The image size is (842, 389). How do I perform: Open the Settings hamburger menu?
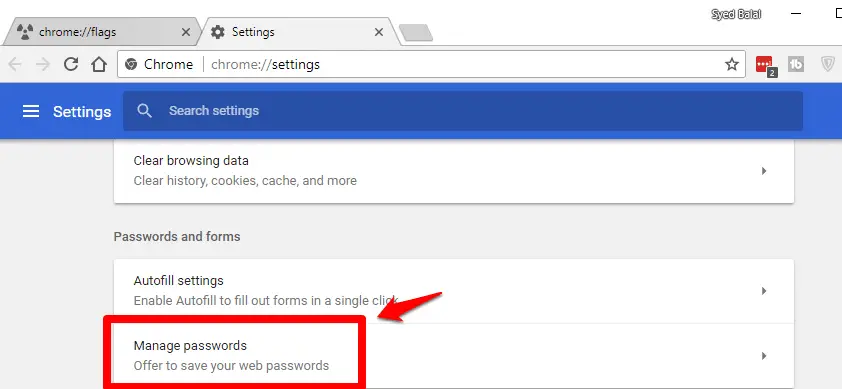tap(31, 111)
